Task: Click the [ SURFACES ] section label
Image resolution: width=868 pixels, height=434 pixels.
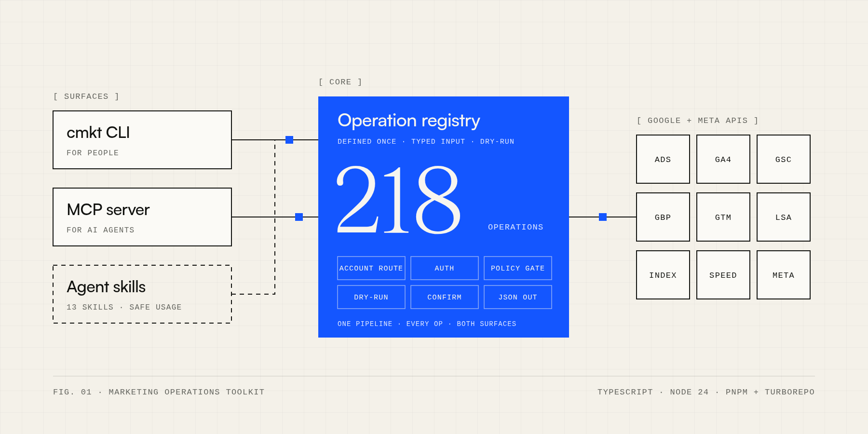Action: [86, 96]
